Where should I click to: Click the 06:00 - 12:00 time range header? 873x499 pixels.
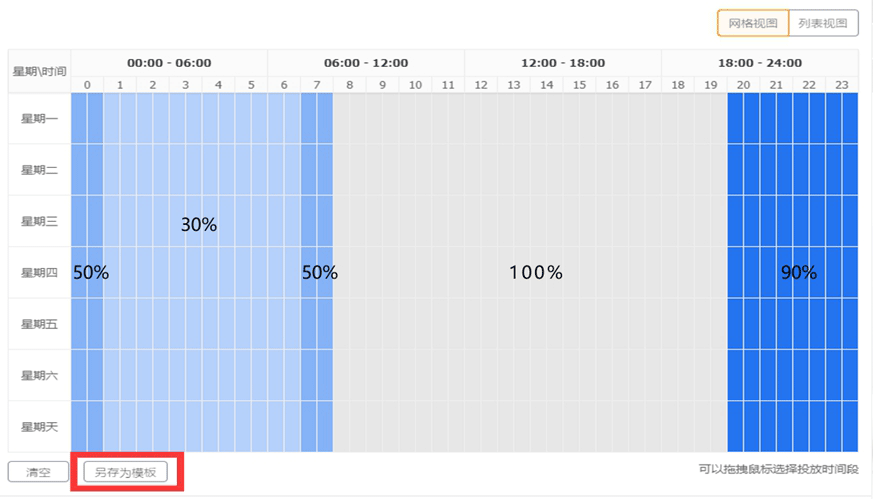click(x=366, y=63)
